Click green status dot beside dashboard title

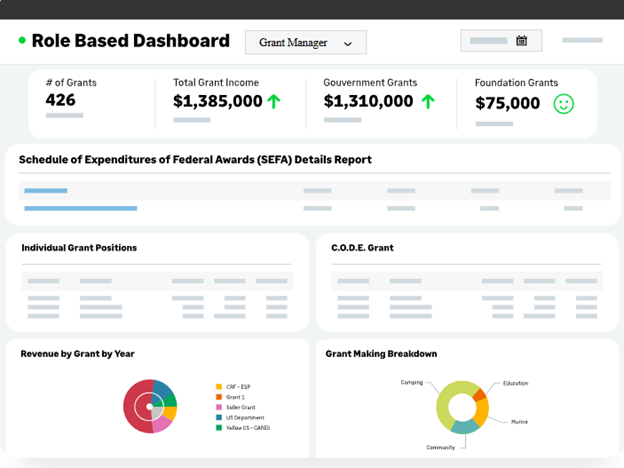pos(22,41)
